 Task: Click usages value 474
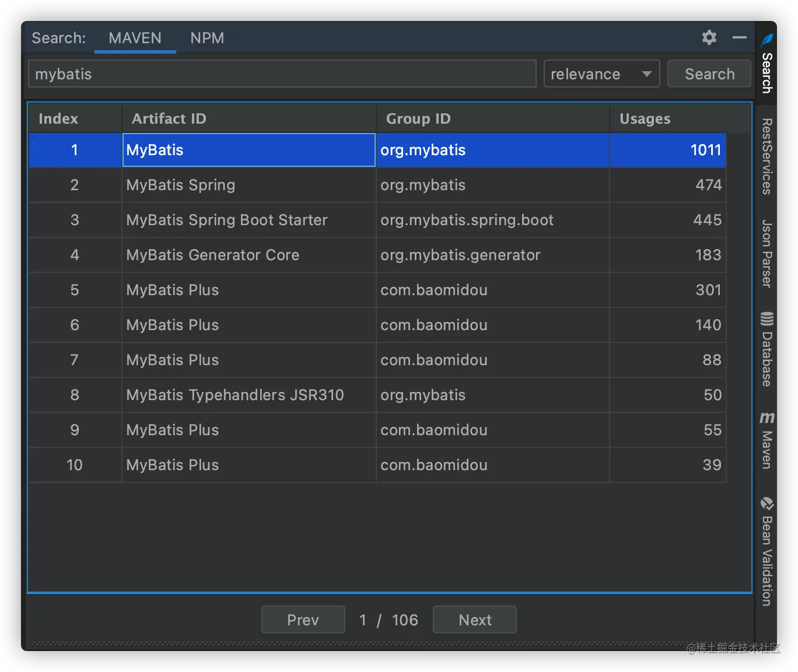(668, 185)
